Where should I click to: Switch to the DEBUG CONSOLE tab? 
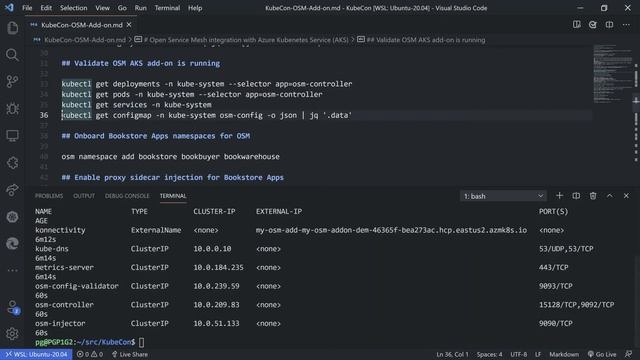pos(127,196)
